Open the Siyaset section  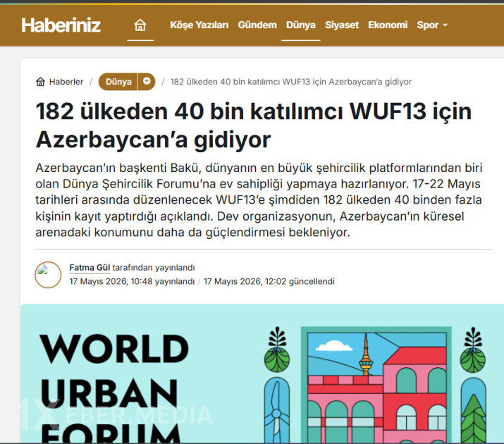(x=342, y=25)
